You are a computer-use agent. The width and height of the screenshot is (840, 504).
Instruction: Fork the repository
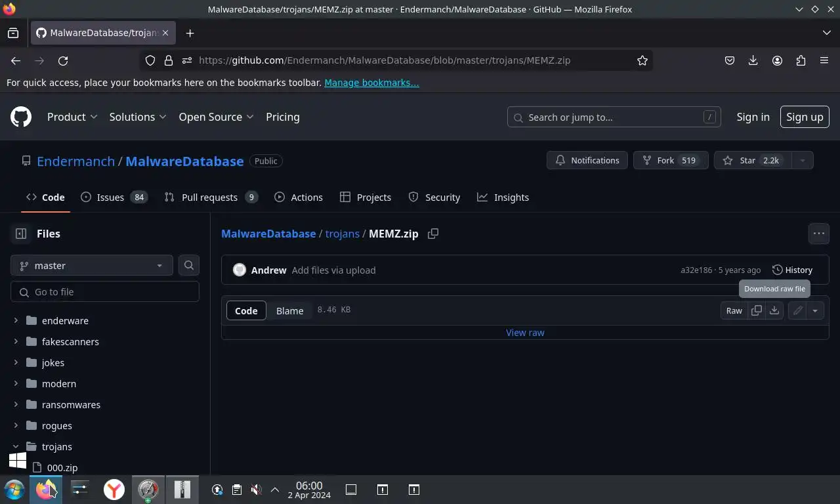coord(671,160)
